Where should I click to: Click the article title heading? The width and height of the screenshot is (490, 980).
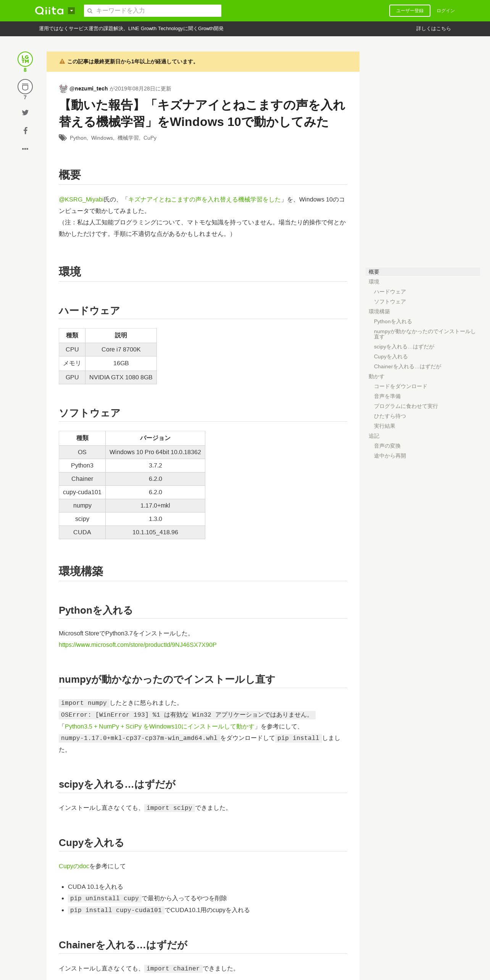pos(202,113)
